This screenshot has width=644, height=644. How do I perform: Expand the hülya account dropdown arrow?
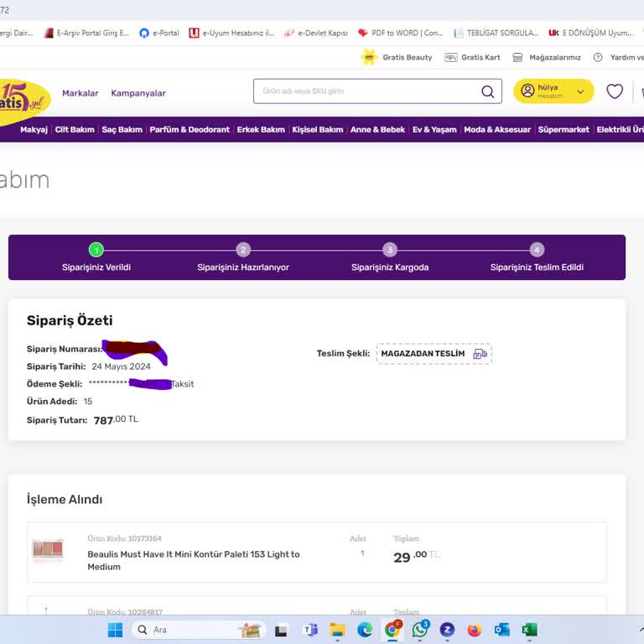click(580, 91)
